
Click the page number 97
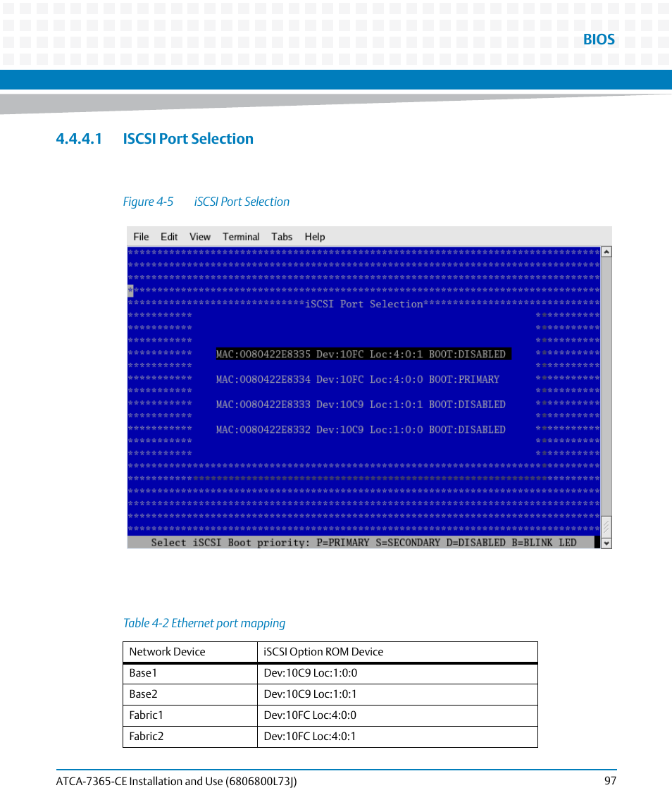610,781
